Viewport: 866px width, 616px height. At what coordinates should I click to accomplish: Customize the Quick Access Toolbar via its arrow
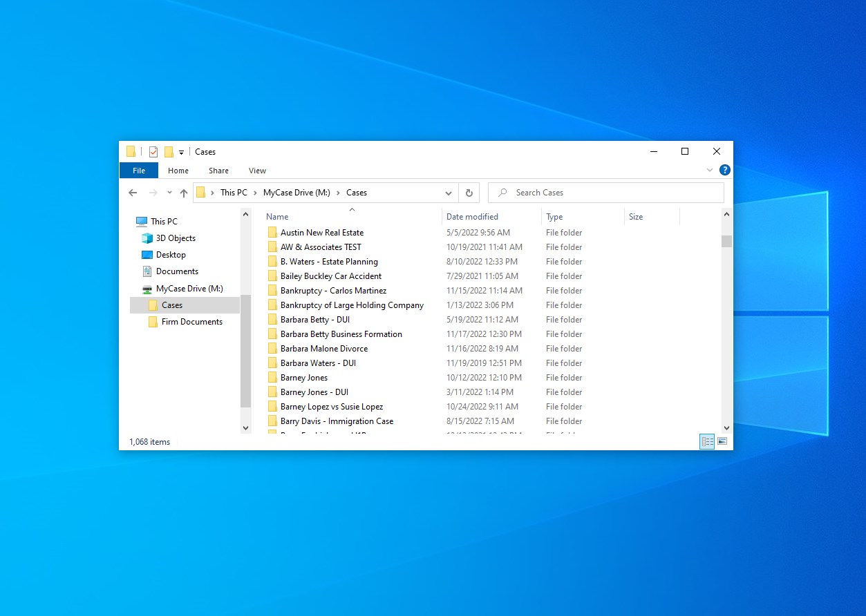[181, 152]
